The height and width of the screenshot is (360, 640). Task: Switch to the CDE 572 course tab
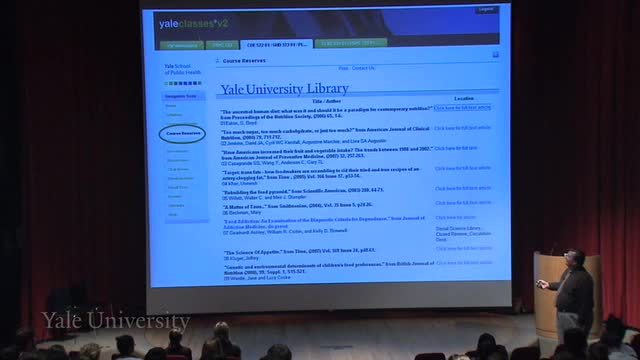pyautogui.click(x=276, y=44)
